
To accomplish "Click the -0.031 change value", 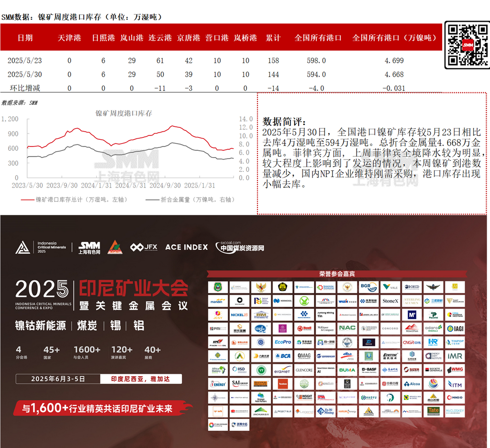I will (x=394, y=89).
